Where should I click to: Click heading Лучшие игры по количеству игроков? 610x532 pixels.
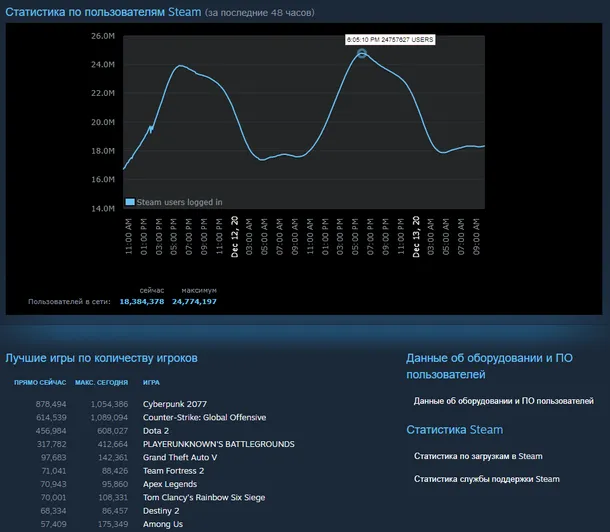point(101,358)
